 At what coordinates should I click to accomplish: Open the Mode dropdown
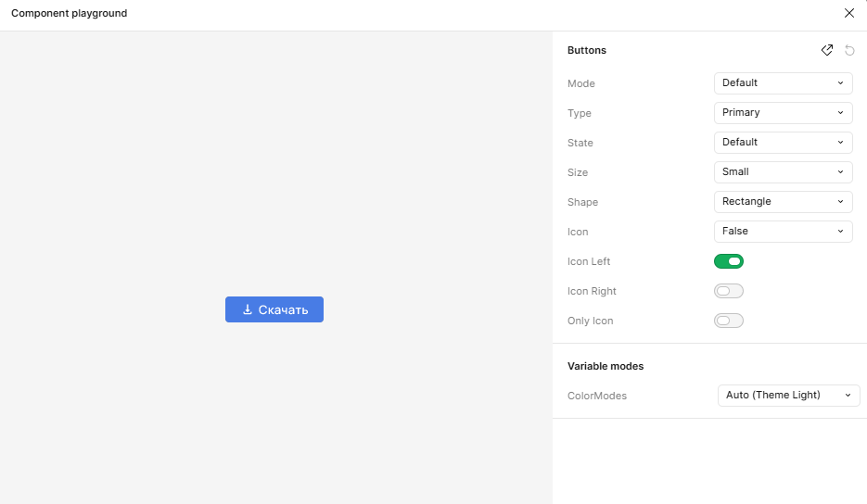coord(783,82)
